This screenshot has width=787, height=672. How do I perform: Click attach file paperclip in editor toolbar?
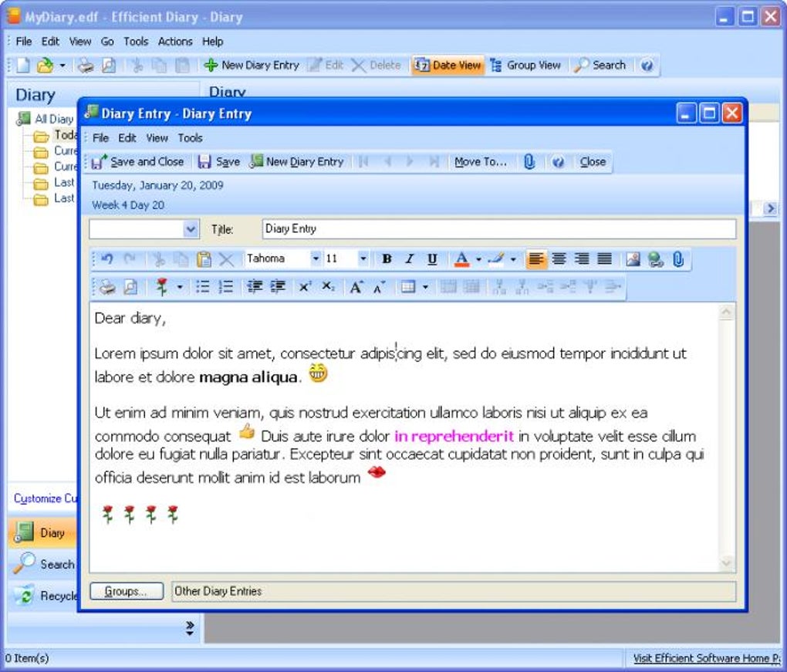pos(678,259)
